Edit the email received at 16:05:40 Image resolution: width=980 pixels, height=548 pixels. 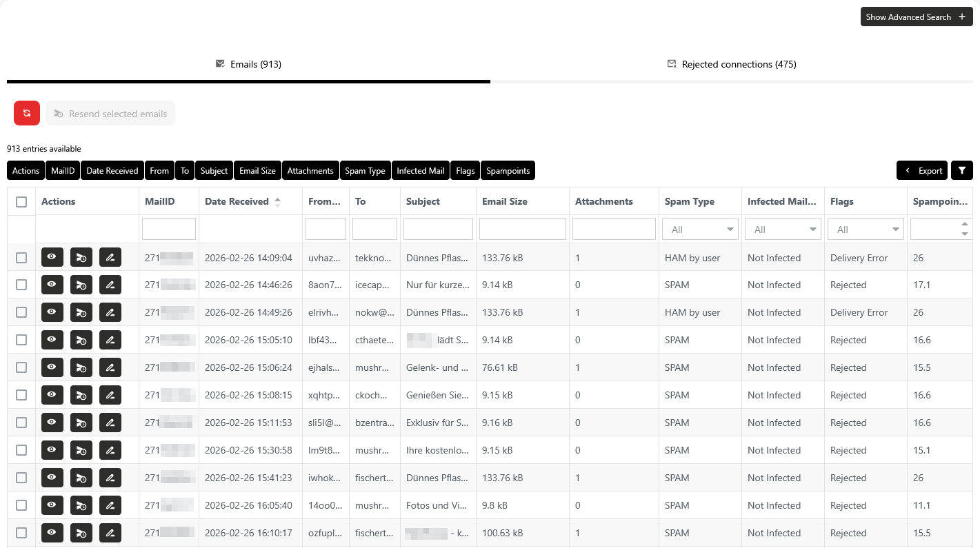coord(110,505)
